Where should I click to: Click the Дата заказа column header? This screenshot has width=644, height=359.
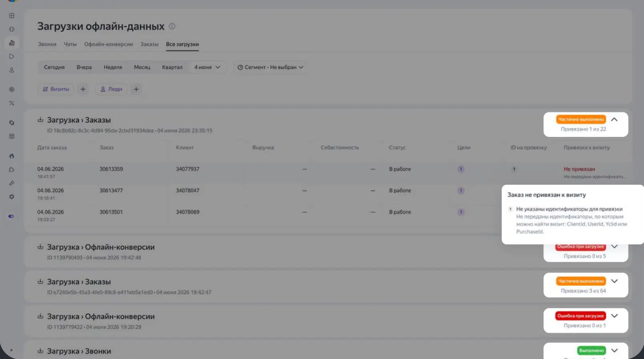52,148
